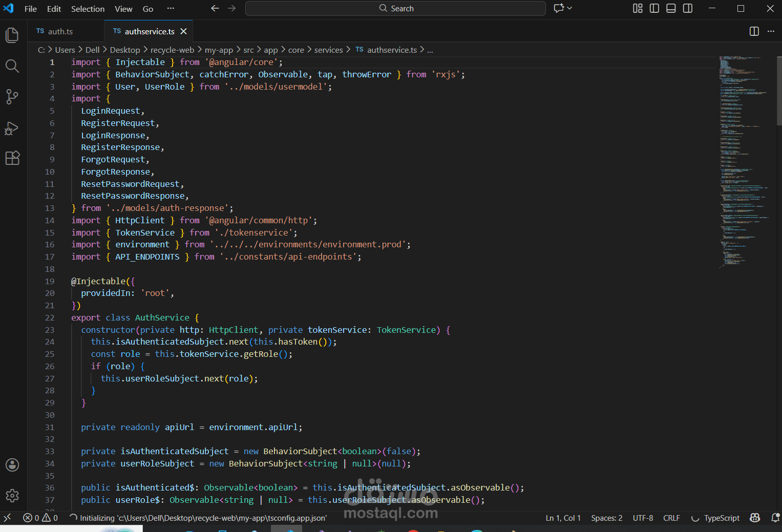The height and width of the screenshot is (532, 782).
Task: Open the Extensions view
Action: pyautogui.click(x=12, y=158)
